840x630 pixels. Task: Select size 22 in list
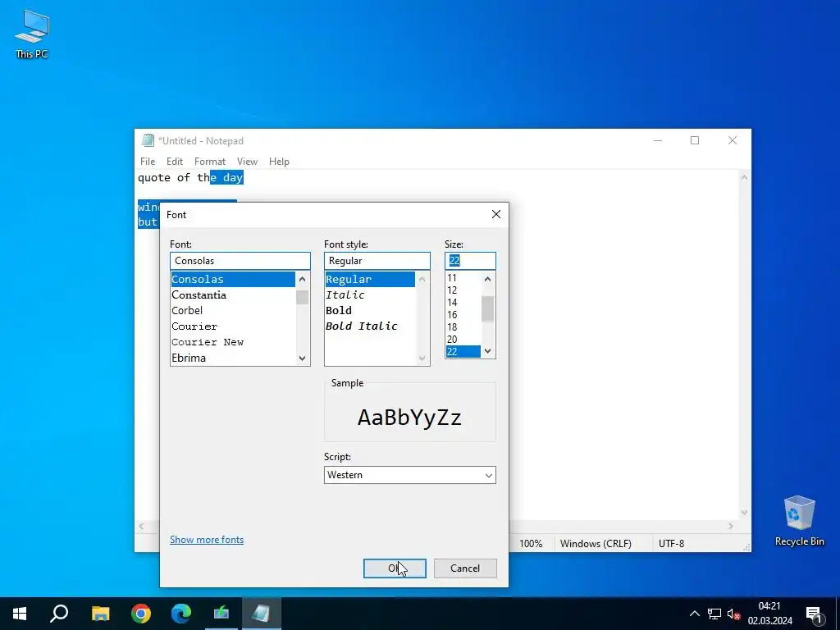(x=463, y=351)
